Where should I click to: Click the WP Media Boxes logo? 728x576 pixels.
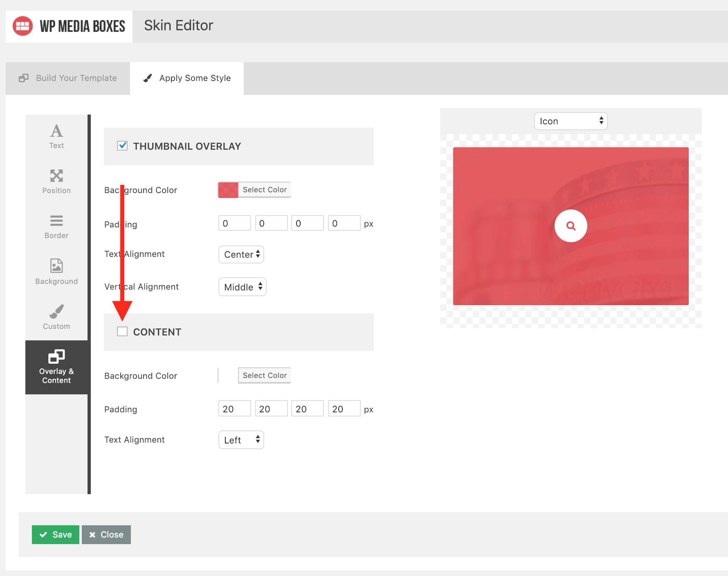[x=23, y=26]
